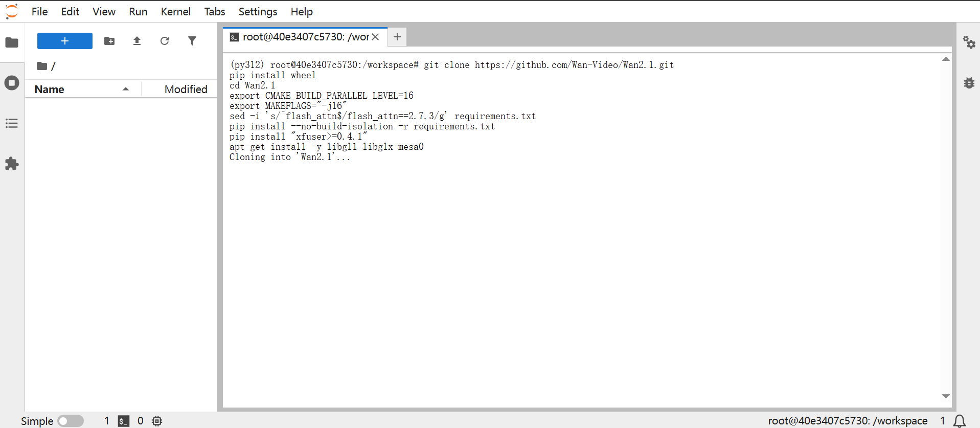Open the View menu

pyautogui.click(x=104, y=11)
